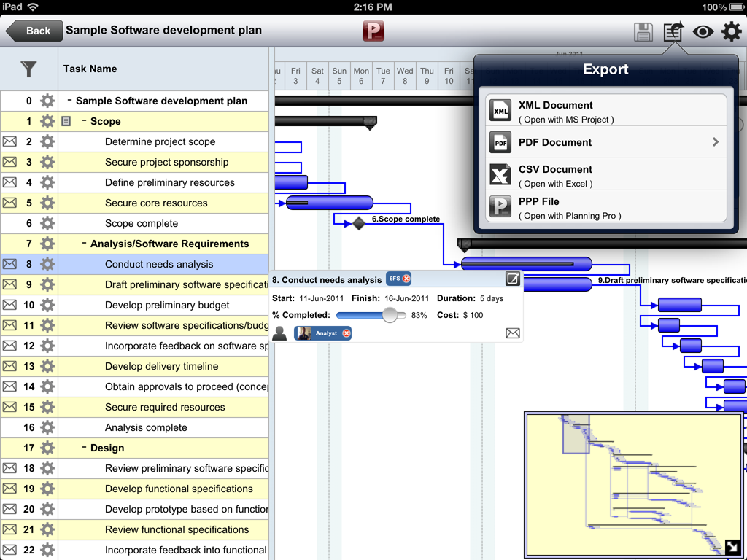Open the export icon in toolbar
Image resolution: width=747 pixels, height=560 pixels.
[673, 32]
